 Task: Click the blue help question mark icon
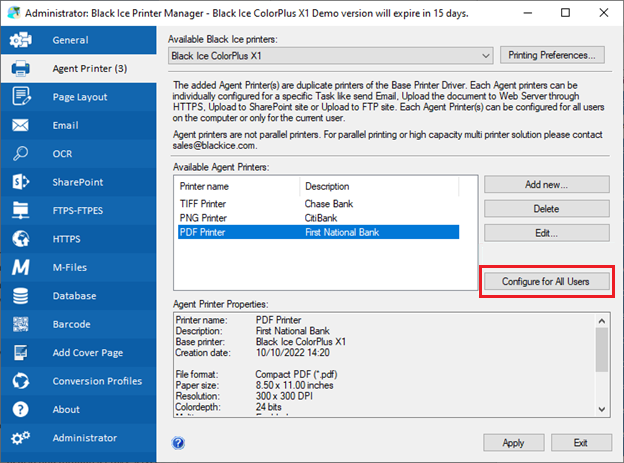coord(178,443)
